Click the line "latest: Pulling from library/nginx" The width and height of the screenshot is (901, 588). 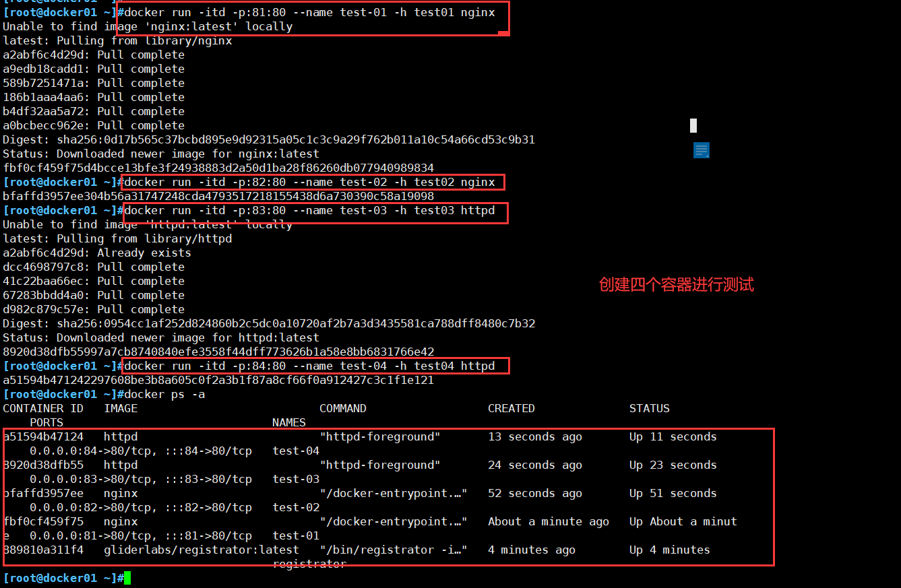point(117,40)
